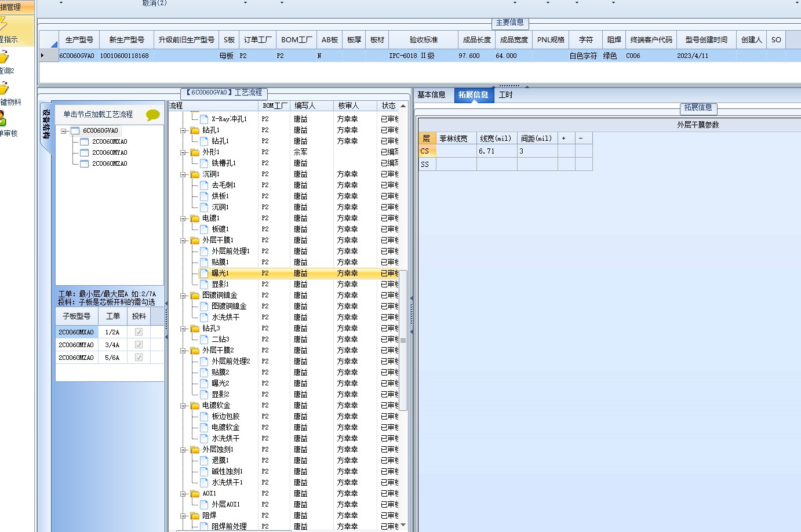Screen dimensions: 801x532
Task: Collapse the AOI1 process group
Action: pos(183,494)
